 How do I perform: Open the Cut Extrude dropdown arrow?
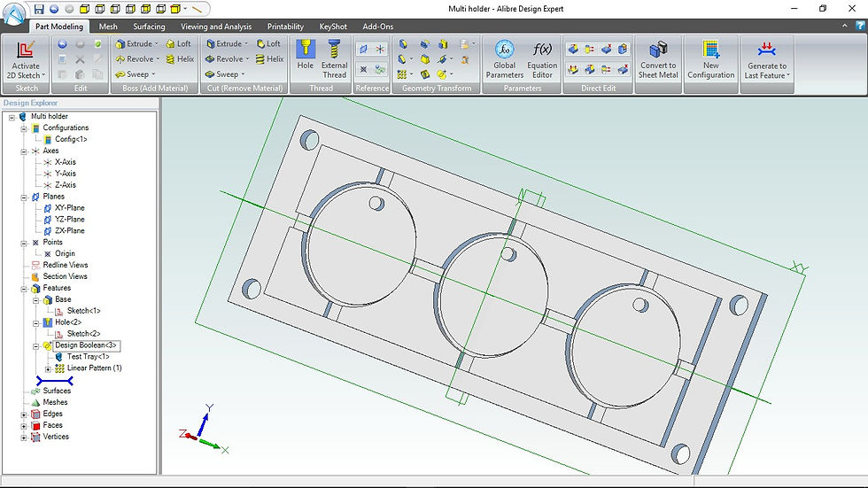[246, 43]
